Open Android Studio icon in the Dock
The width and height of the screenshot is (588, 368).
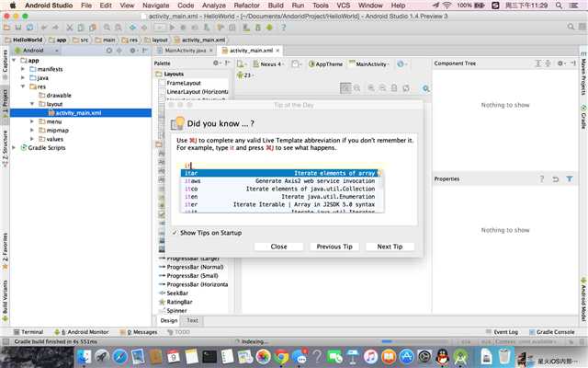coord(460,356)
